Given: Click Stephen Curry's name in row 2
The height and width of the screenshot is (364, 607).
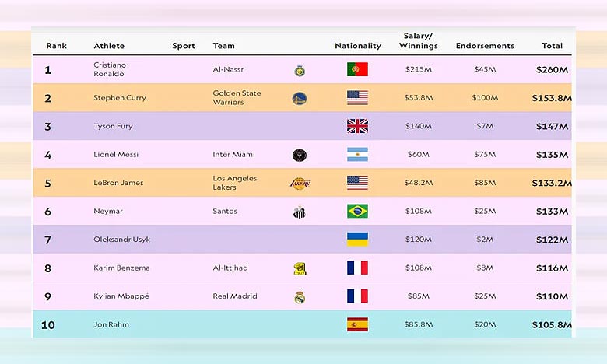Looking at the screenshot, I should (x=119, y=98).
